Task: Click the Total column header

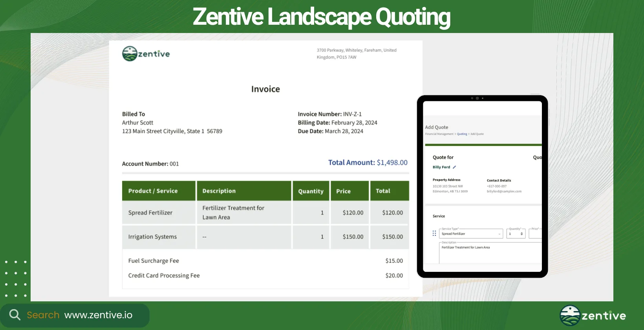Action: click(390, 191)
